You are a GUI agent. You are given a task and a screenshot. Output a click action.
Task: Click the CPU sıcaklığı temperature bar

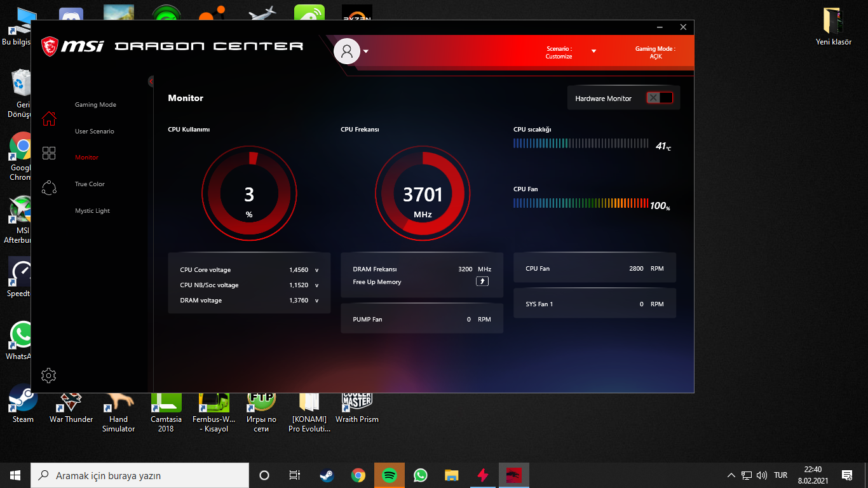[x=581, y=144]
